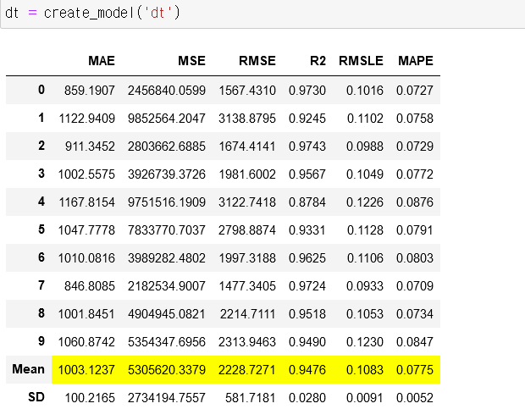
Task: Select the MAPE column header
Action: point(416,61)
